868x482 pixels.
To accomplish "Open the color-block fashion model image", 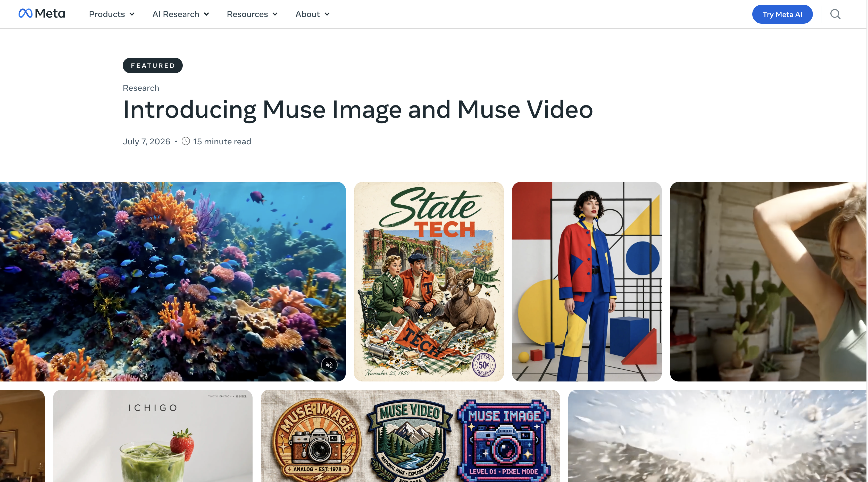I will click(587, 282).
